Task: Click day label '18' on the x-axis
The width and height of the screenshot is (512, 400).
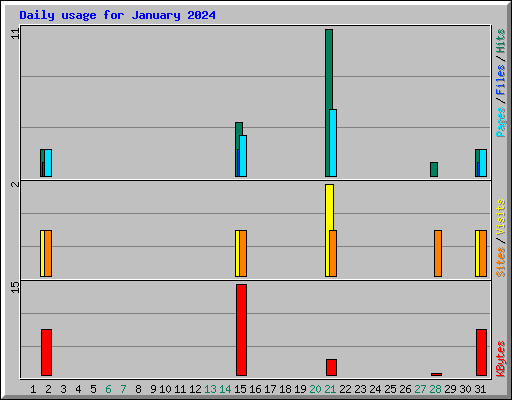Action: [x=285, y=389]
